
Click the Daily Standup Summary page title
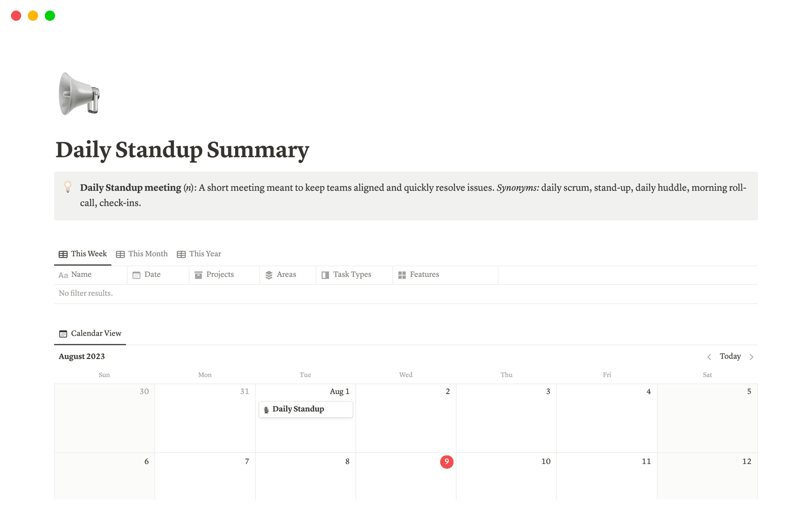pyautogui.click(x=183, y=150)
